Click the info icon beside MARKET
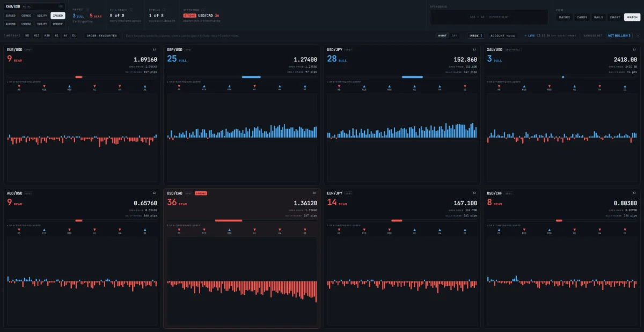Screen dimensions: 644x332 pos(88,10)
